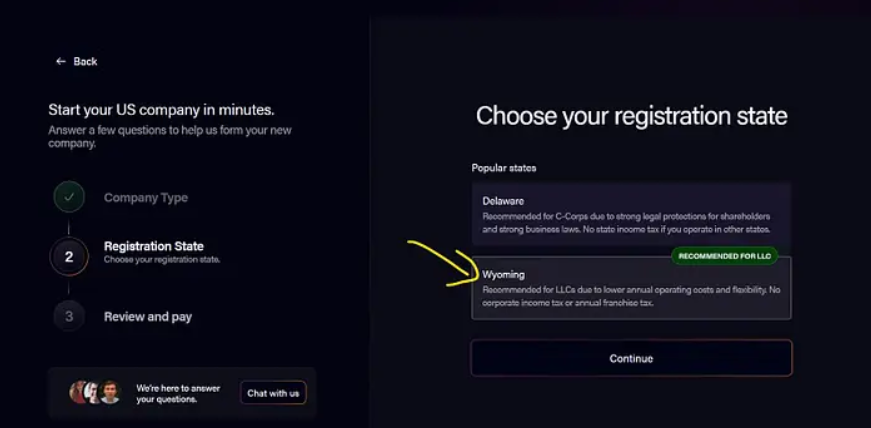Open Chat with us
The height and width of the screenshot is (428, 871).
[273, 393]
